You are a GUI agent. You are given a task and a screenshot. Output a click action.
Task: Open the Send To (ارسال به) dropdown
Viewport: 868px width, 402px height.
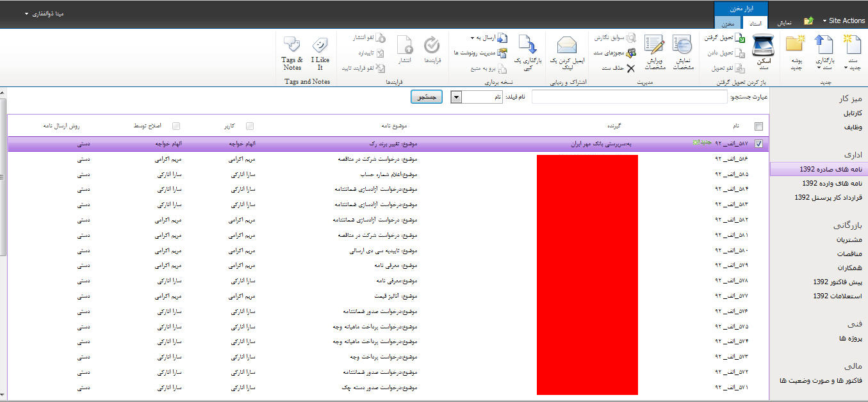[489, 38]
